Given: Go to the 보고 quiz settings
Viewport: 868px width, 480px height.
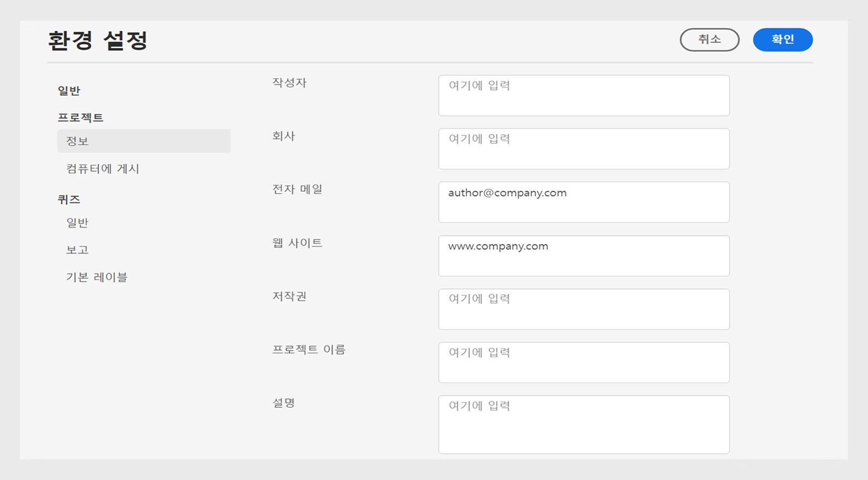Looking at the screenshot, I should coord(78,250).
